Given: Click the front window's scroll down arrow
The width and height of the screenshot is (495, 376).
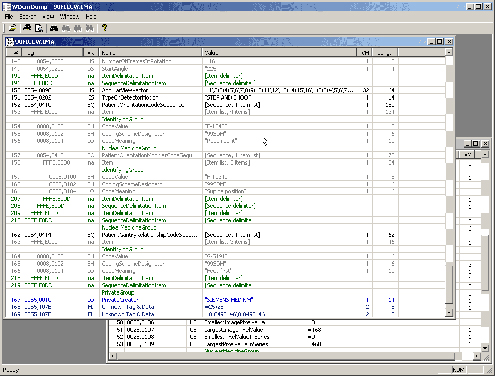Looking at the screenshot, I should (x=449, y=312).
